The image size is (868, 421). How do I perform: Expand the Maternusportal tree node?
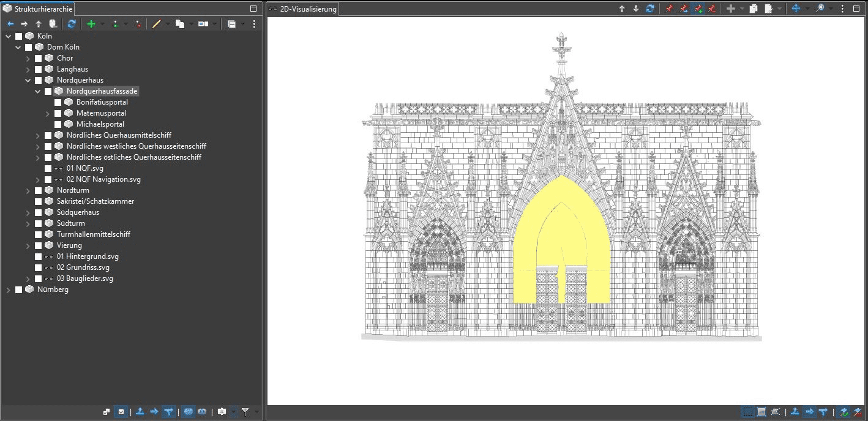48,113
